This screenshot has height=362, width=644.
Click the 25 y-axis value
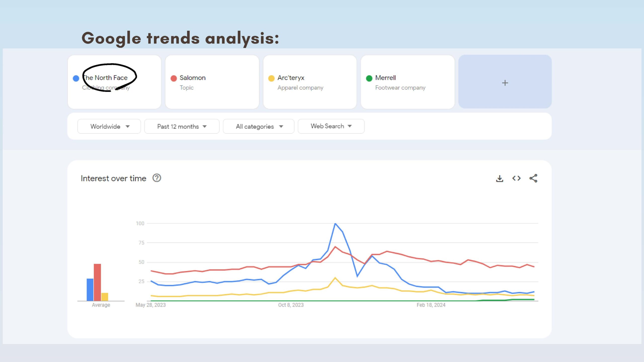[141, 282]
